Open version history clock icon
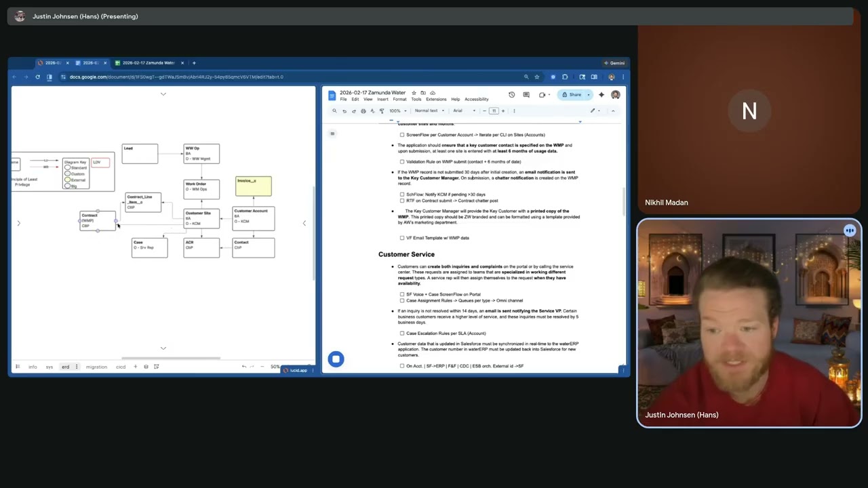This screenshot has width=868, height=488. pos(511,95)
